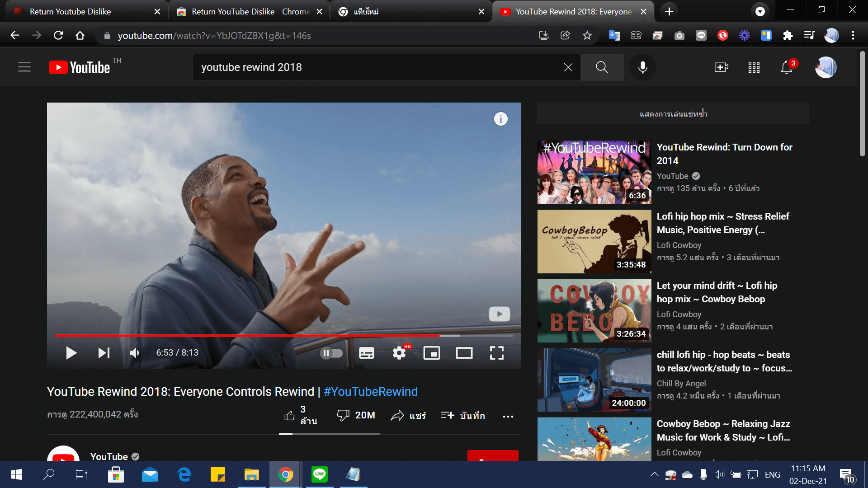Start voice search with microphone

(642, 67)
